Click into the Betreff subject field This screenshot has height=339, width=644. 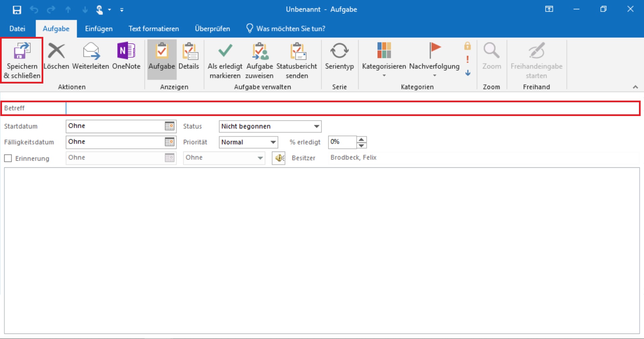pos(353,108)
